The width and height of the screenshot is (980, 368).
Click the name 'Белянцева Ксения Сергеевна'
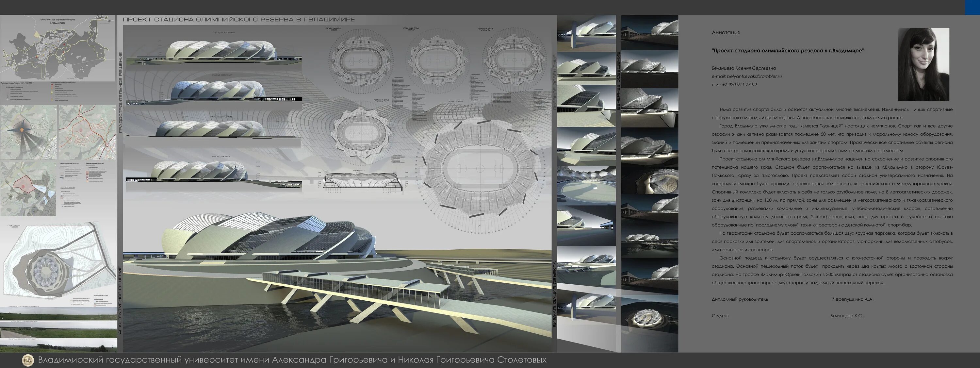tap(744, 68)
